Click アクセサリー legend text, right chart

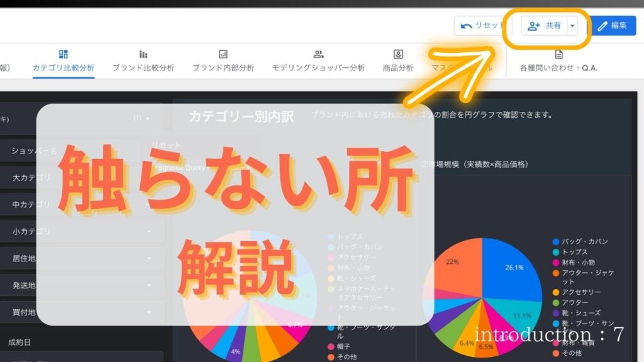click(x=582, y=292)
